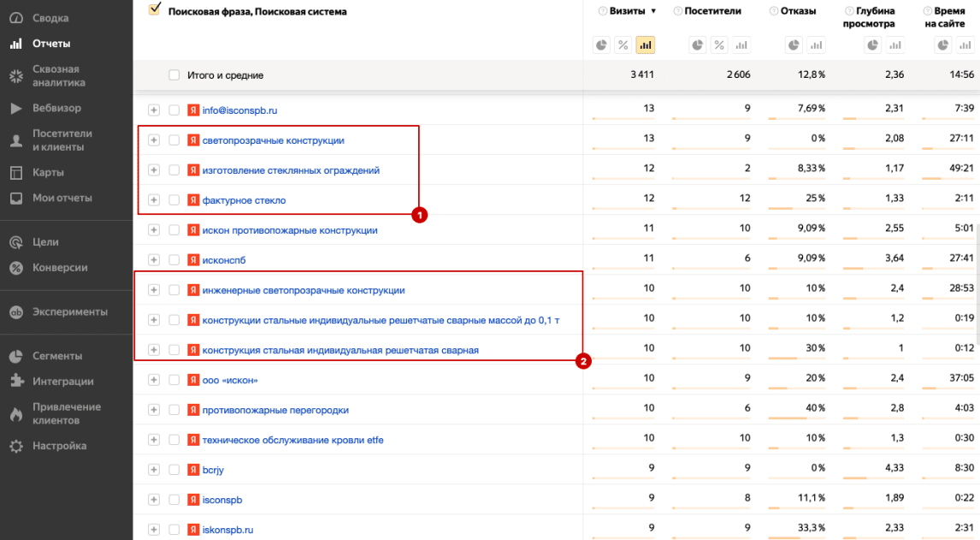Toggle the Поисковая фраза header checkbox

pyautogui.click(x=154, y=9)
